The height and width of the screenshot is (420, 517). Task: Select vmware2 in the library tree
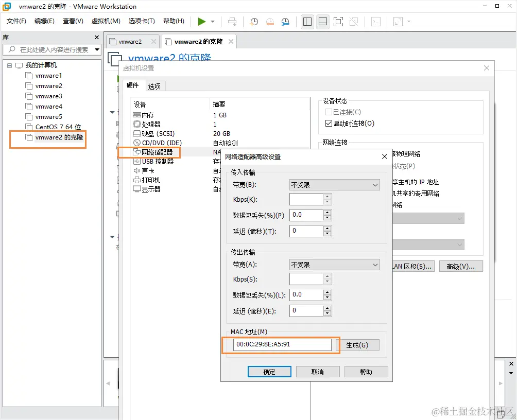[48, 86]
